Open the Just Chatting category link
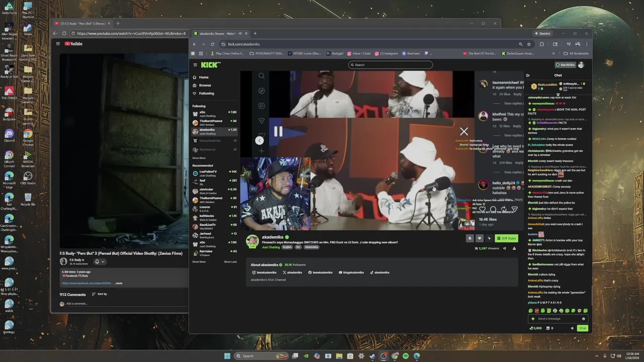This screenshot has height=362, width=644. [x=271, y=247]
